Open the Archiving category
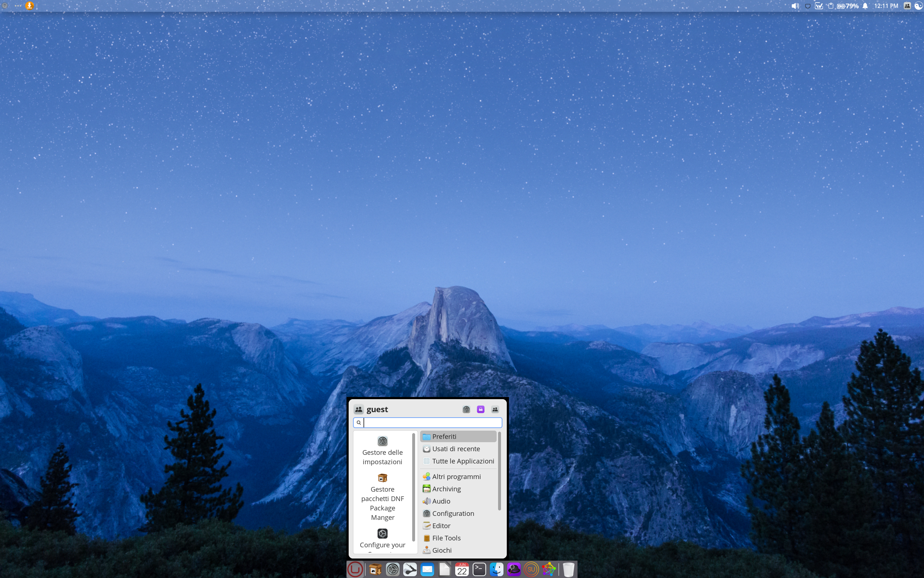 (458, 489)
